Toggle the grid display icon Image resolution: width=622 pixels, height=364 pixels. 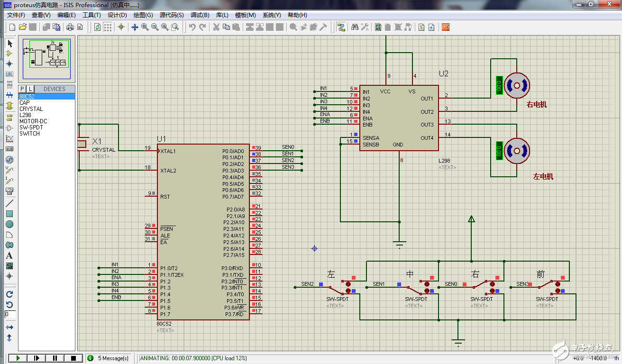[108, 27]
